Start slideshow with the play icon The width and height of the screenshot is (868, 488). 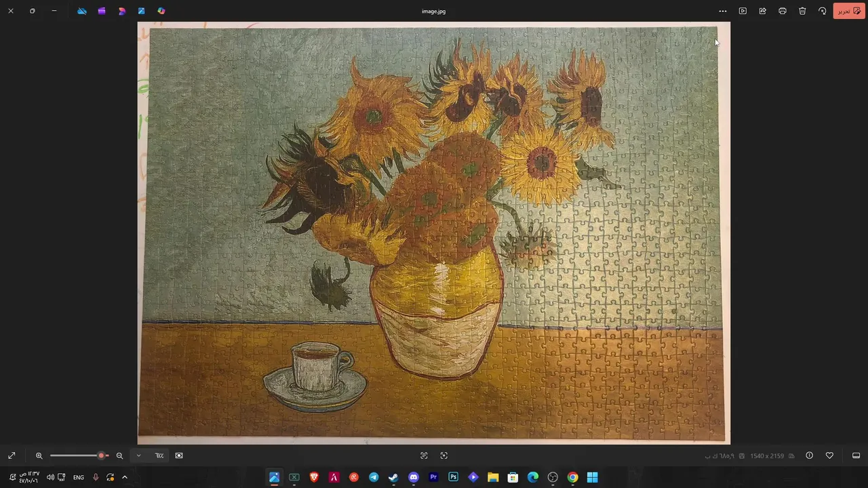pyautogui.click(x=743, y=11)
